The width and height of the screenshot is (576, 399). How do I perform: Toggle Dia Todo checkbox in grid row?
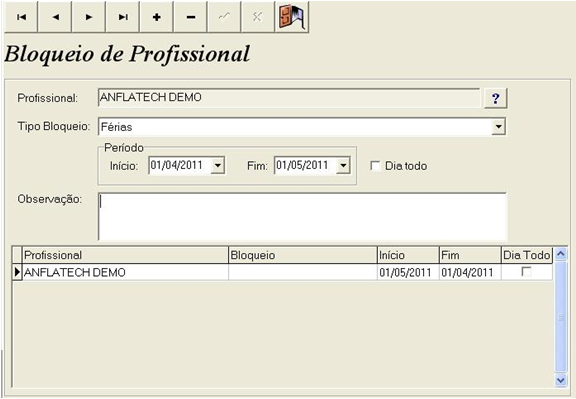click(526, 272)
